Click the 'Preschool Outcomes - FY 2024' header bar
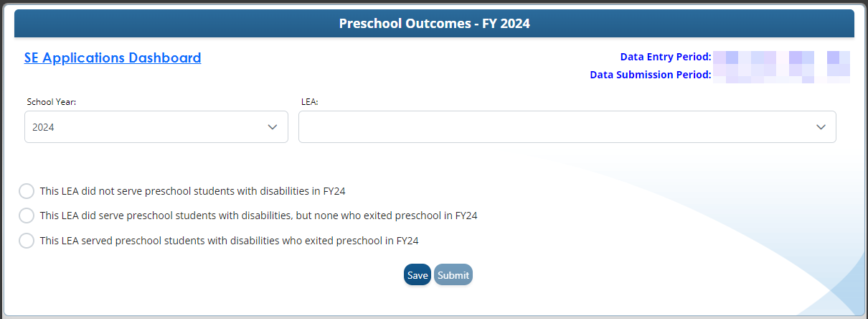 pyautogui.click(x=434, y=24)
